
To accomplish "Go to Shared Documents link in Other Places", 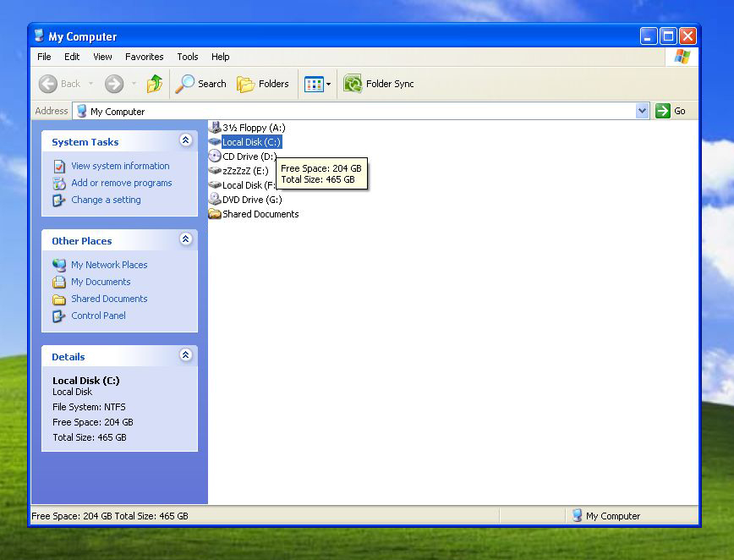I will 109,299.
